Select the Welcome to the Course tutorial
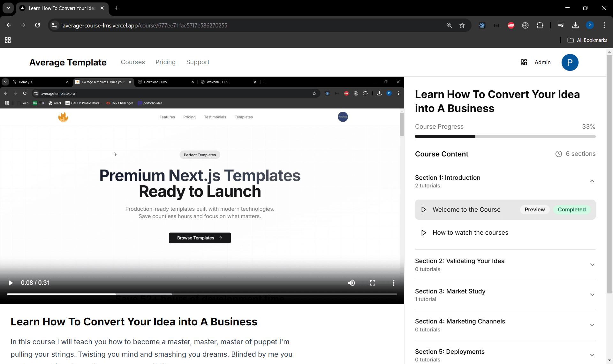This screenshot has width=613, height=364. pos(505,209)
